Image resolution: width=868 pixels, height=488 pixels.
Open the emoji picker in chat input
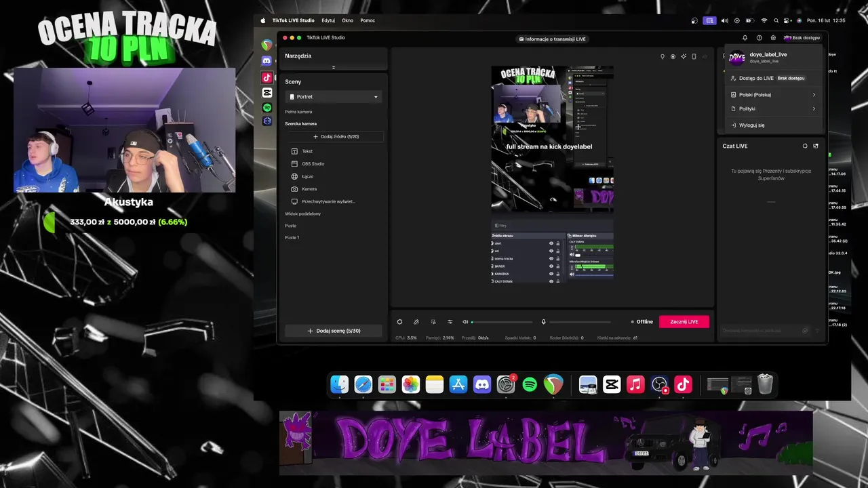805,331
